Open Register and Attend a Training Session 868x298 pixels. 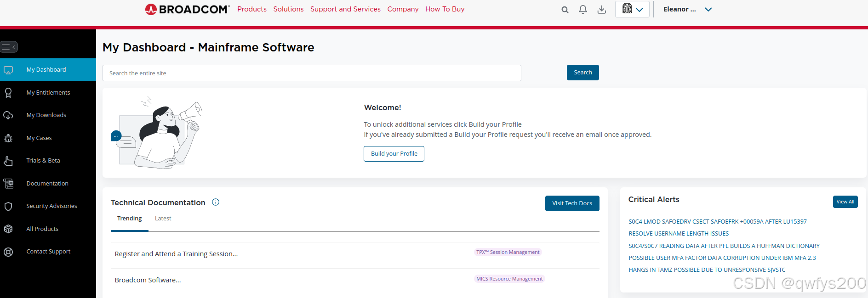click(176, 254)
